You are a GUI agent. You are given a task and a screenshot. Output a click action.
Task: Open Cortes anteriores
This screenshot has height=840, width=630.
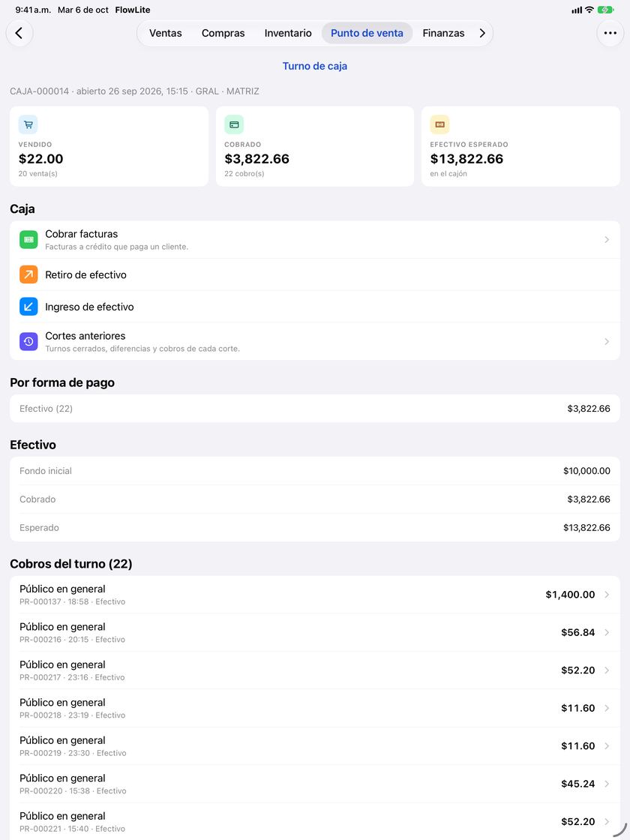[315, 341]
